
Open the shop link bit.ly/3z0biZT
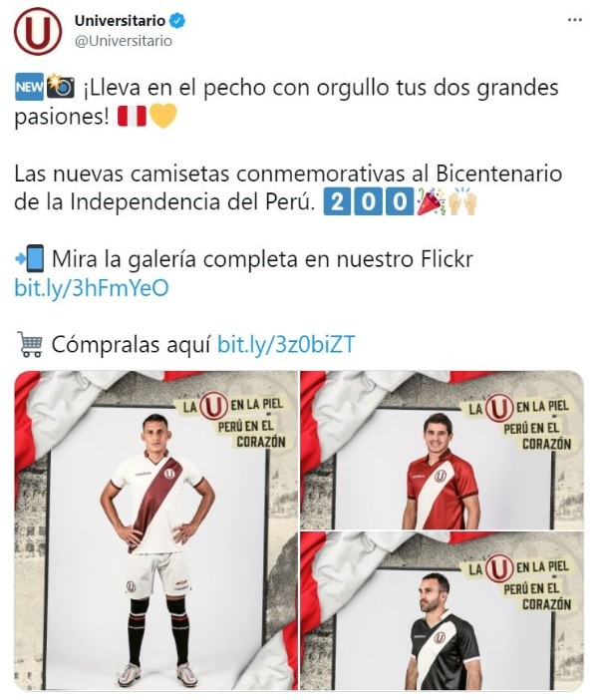click(x=286, y=345)
